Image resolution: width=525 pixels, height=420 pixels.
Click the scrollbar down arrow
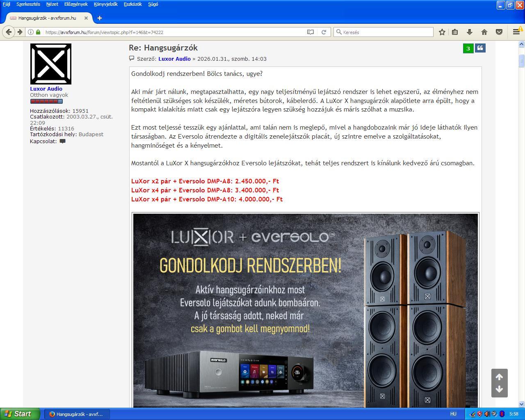522,404
